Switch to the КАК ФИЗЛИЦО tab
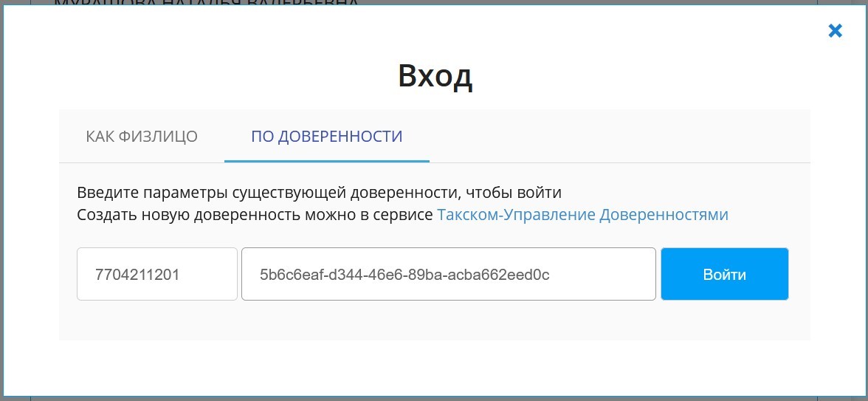The image size is (868, 401). point(142,137)
